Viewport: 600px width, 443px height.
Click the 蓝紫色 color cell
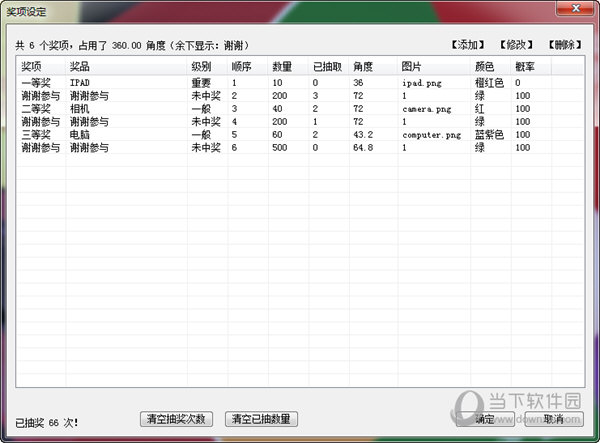point(489,135)
